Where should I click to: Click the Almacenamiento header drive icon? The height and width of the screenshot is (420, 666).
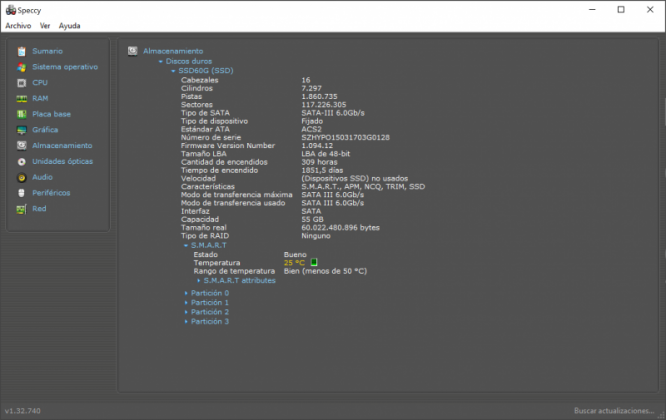pos(133,51)
